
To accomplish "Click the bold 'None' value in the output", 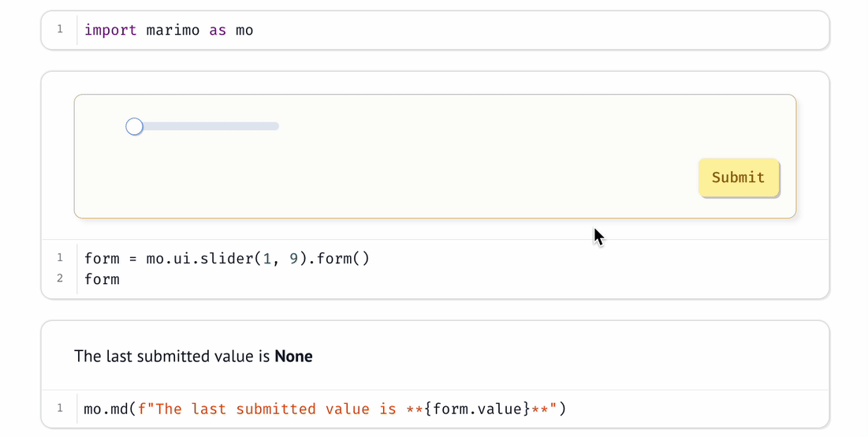I will point(293,357).
